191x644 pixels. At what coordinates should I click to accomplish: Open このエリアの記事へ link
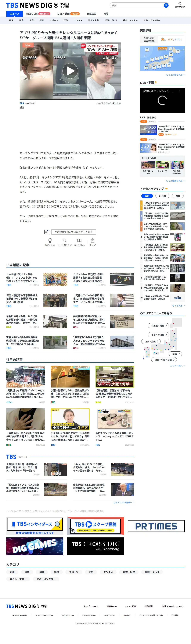pos(124,503)
